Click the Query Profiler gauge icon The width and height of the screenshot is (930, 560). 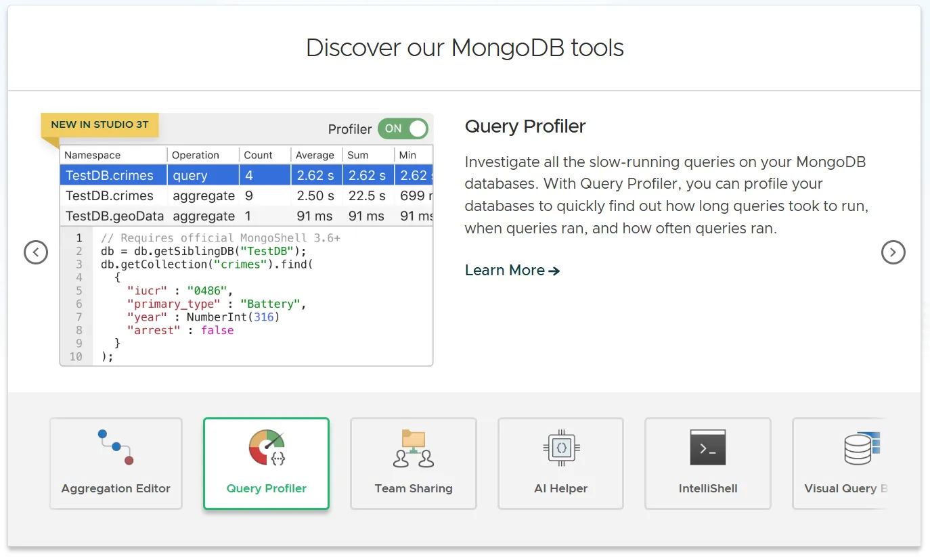pyautogui.click(x=267, y=447)
